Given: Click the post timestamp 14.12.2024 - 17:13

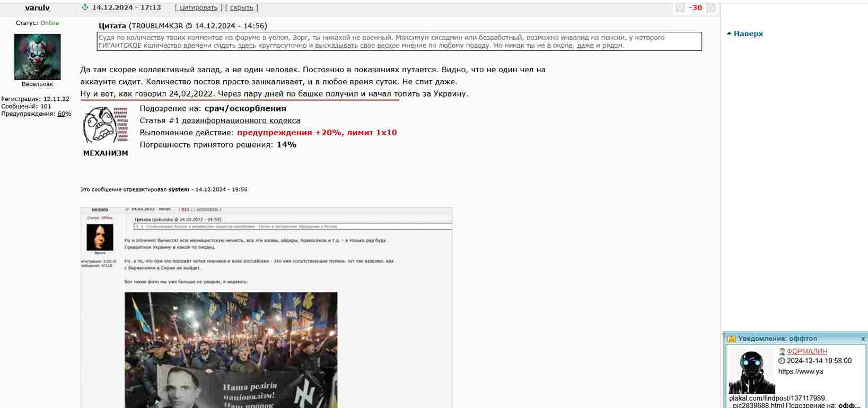Looking at the screenshot, I should pos(126,7).
